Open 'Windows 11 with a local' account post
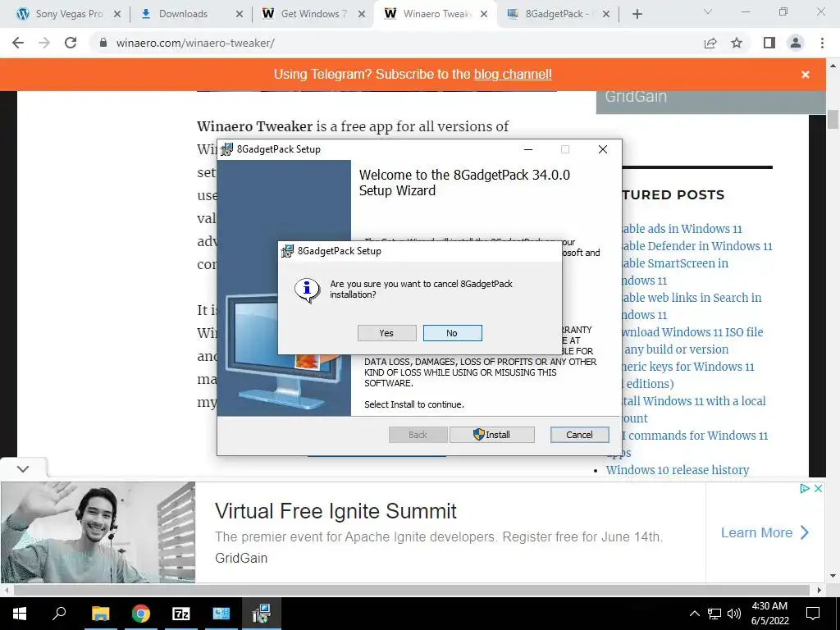 [692, 400]
